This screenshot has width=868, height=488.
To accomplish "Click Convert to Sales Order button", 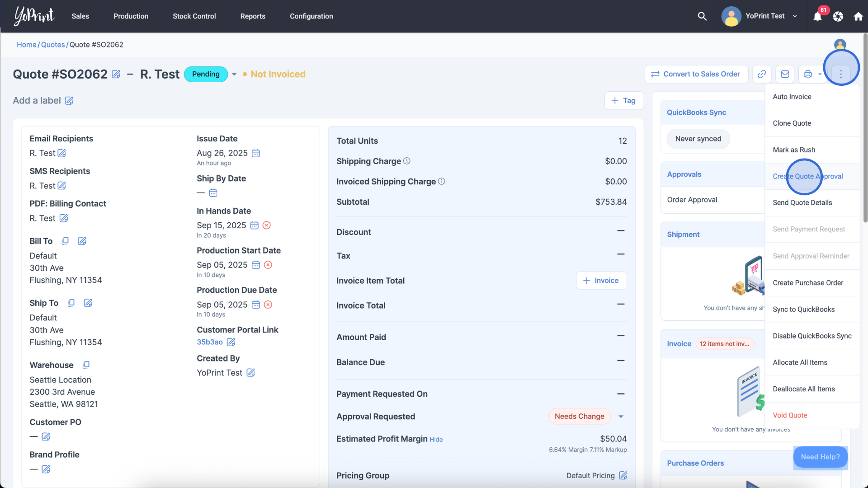I will click(696, 74).
